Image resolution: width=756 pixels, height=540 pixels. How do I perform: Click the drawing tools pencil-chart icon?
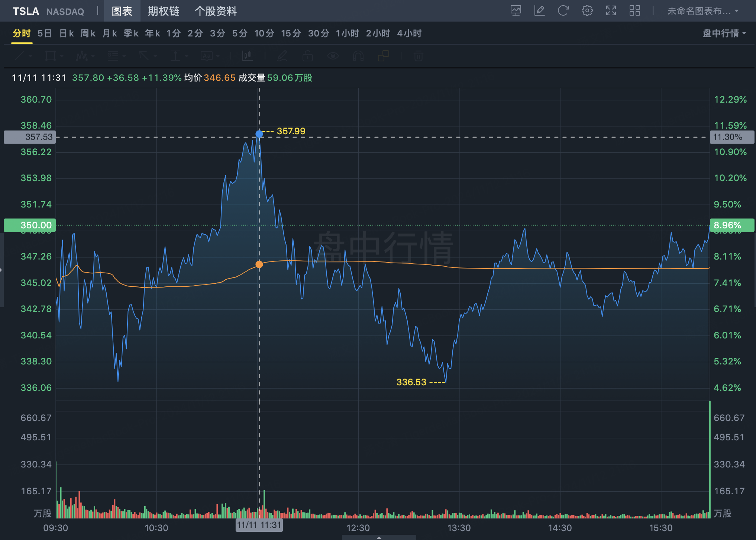(x=539, y=11)
